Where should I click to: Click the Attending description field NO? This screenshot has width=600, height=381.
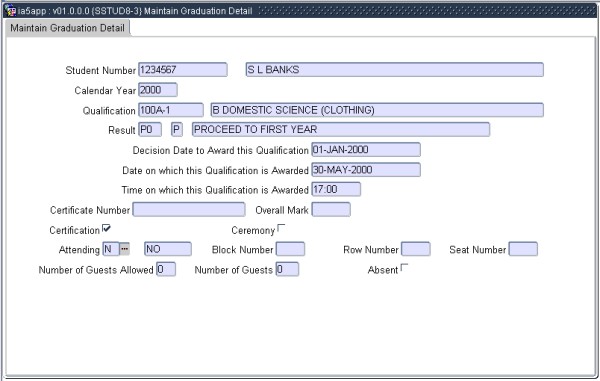(168, 249)
